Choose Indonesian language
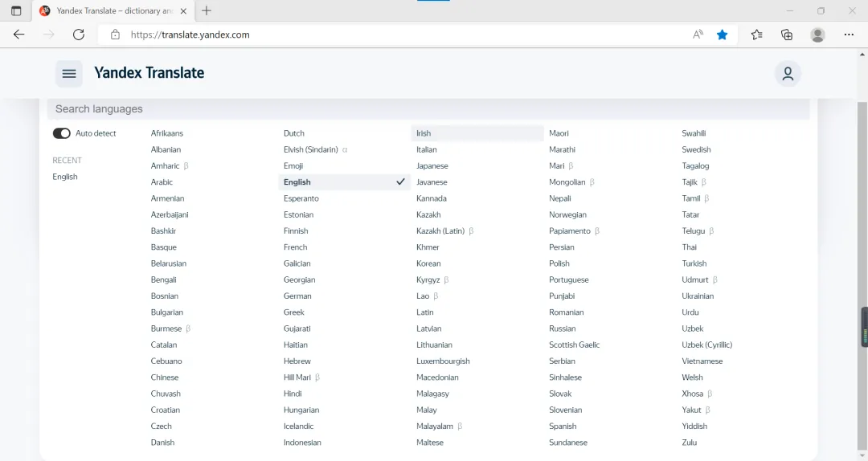This screenshot has width=868, height=461. (302, 443)
